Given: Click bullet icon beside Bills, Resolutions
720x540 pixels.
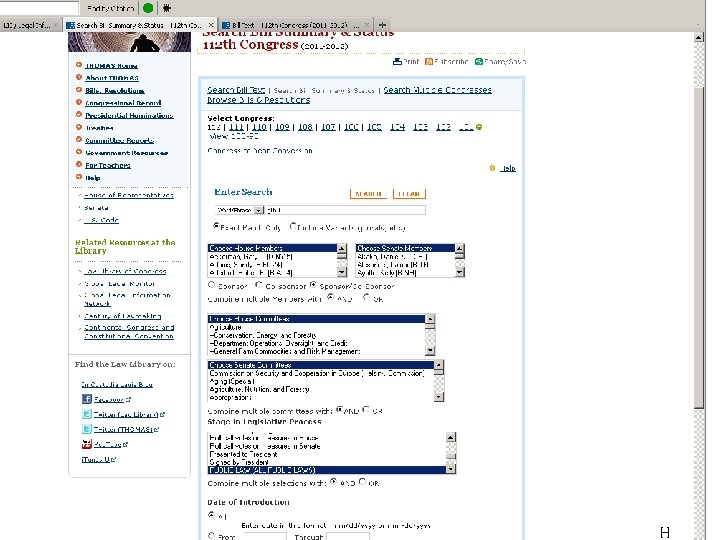Looking at the screenshot, I should pyautogui.click(x=79, y=90).
